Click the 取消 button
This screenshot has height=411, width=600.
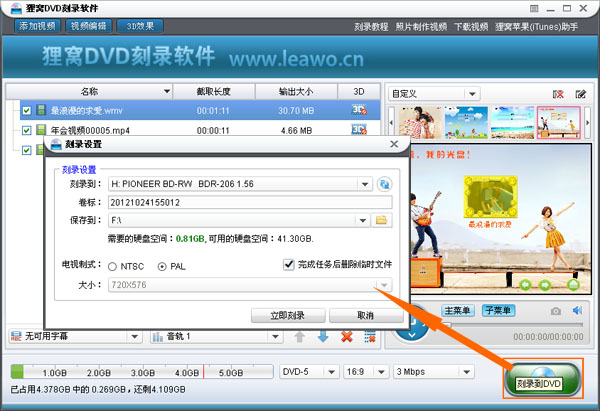[365, 315]
